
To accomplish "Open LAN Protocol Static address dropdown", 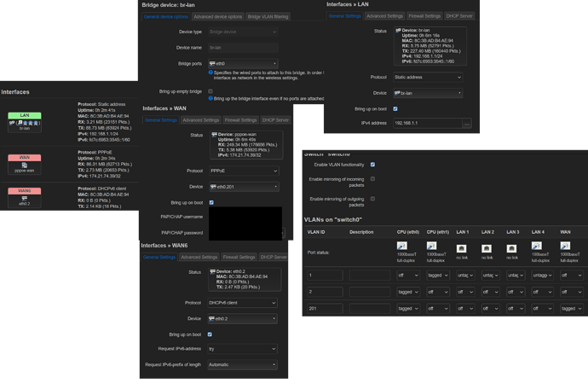I will pyautogui.click(x=428, y=78).
